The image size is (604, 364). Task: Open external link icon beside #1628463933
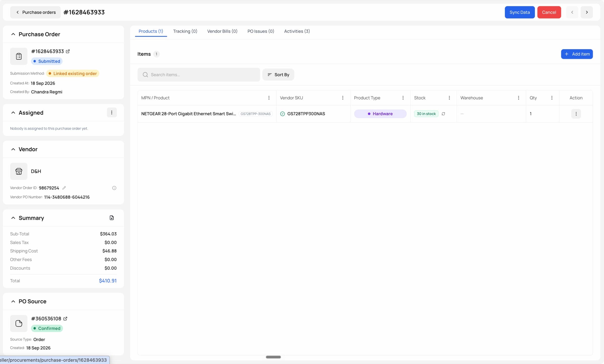68,51
